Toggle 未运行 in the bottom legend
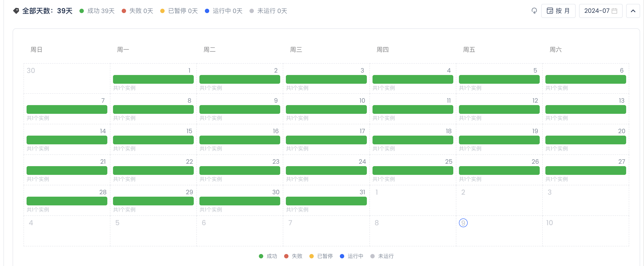 click(x=382, y=256)
